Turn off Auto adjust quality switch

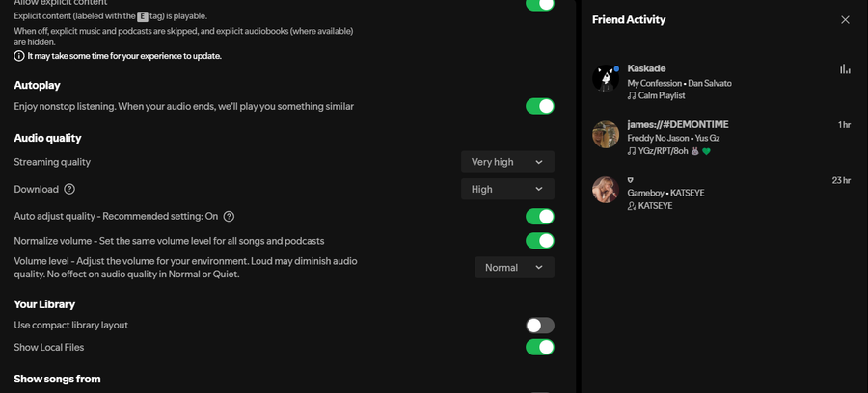540,216
